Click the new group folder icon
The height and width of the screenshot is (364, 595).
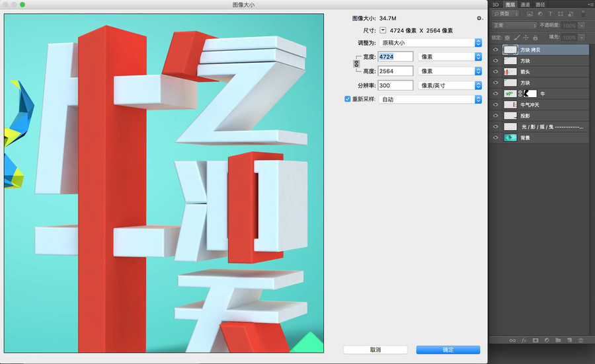pyautogui.click(x=558, y=340)
